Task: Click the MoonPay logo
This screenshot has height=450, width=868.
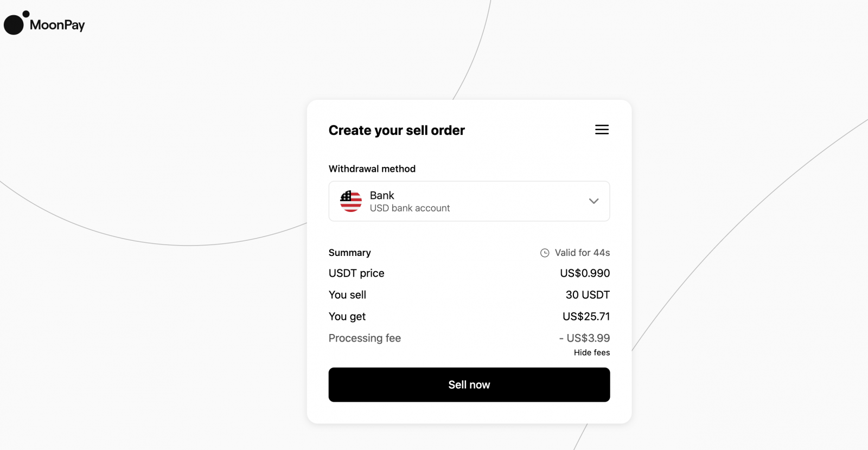Action: pos(44,24)
